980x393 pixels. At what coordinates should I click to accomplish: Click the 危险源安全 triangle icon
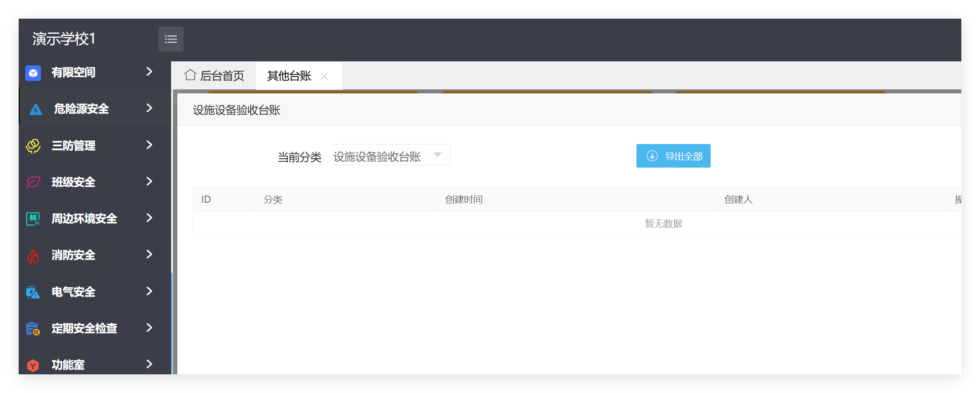coord(36,109)
